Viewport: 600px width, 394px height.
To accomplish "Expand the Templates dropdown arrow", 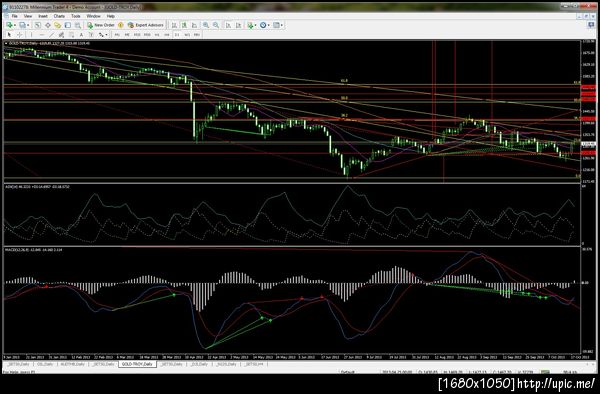I will coord(282,25).
